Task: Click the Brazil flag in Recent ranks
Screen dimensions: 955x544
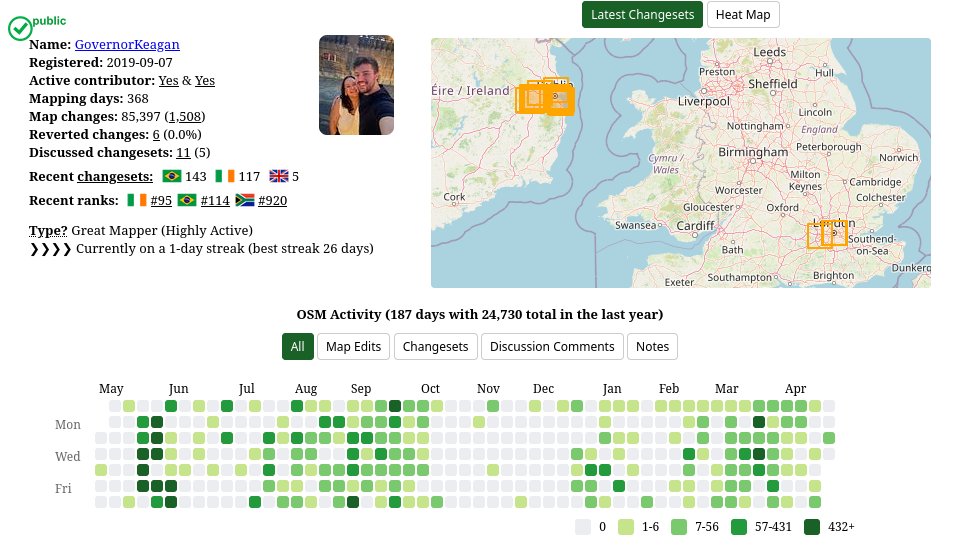Action: (186, 200)
